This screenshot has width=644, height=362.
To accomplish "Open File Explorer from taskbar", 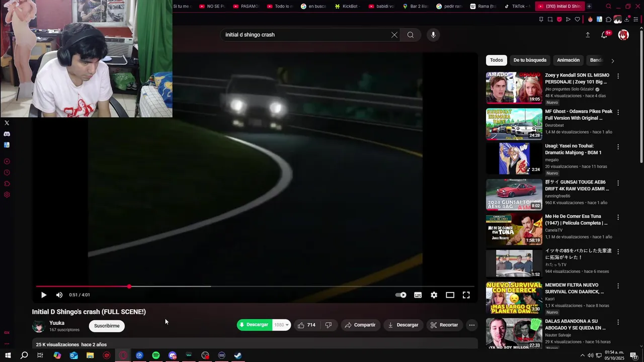I will coord(90,355).
